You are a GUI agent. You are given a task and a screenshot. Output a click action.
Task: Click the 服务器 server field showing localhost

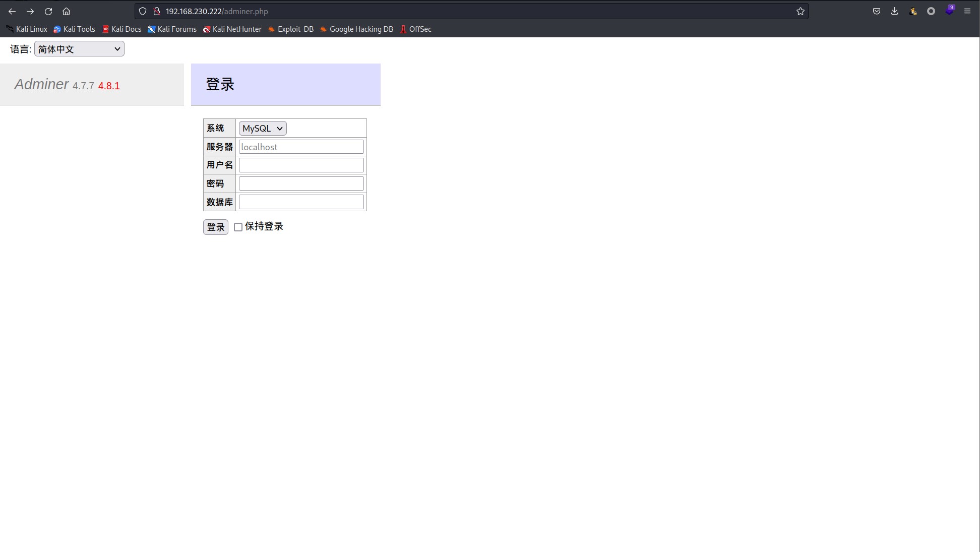[301, 147]
